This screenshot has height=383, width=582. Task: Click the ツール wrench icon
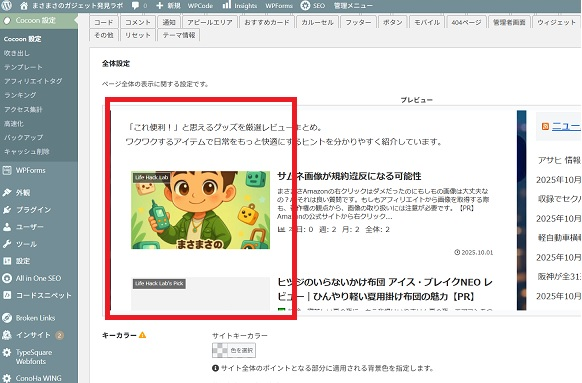7,244
